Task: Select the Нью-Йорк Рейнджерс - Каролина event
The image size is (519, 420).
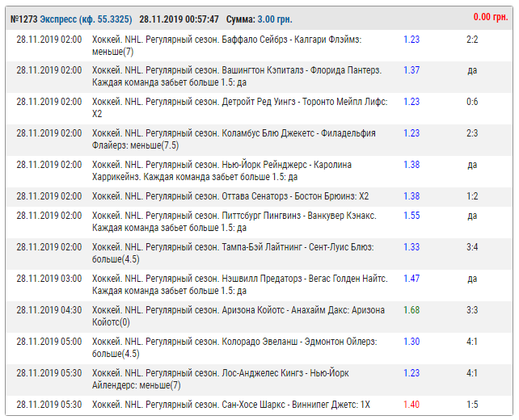Action: (222, 170)
